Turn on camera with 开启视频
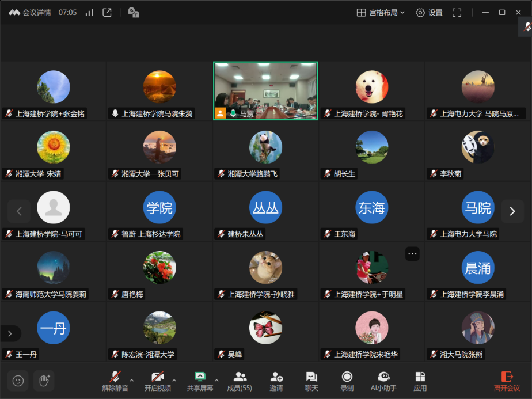 (x=157, y=381)
